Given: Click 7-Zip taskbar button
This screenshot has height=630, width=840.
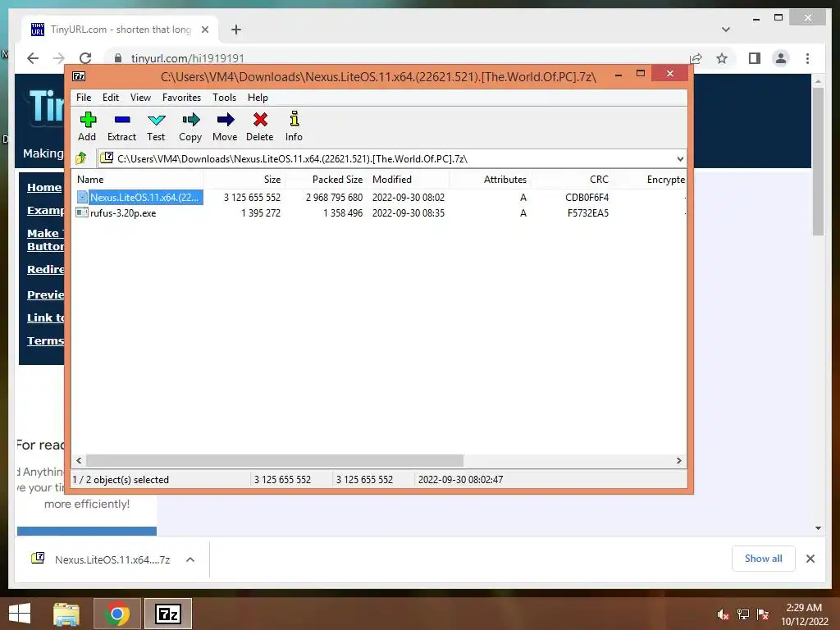Looking at the screenshot, I should point(168,614).
